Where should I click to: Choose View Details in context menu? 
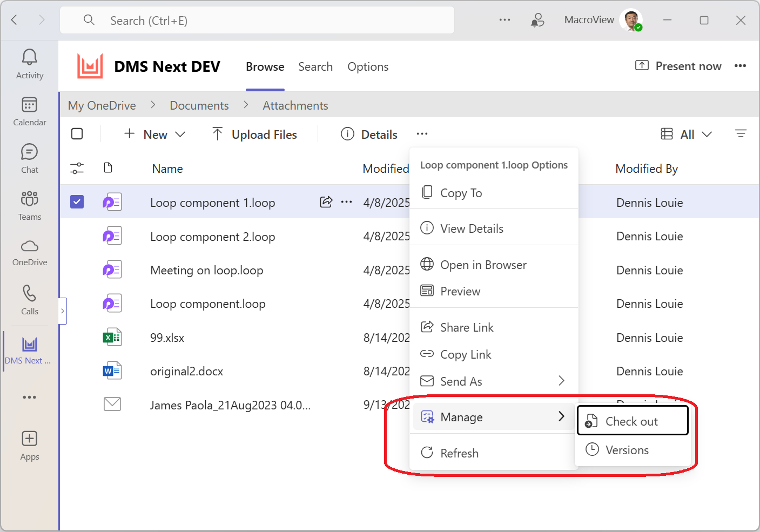point(494,228)
